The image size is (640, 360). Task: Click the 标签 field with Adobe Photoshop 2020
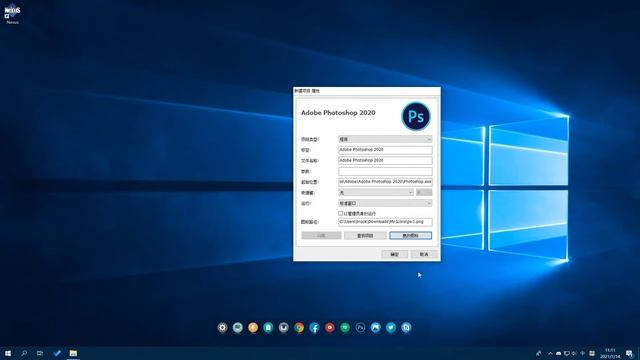click(385, 150)
